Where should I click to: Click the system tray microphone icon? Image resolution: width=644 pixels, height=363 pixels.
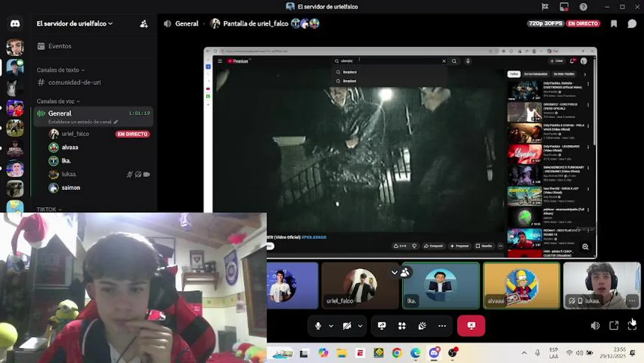tap(537, 353)
